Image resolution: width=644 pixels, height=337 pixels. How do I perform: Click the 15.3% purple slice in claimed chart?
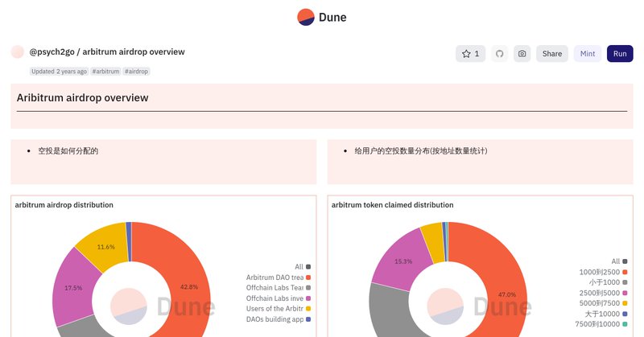coord(402,261)
